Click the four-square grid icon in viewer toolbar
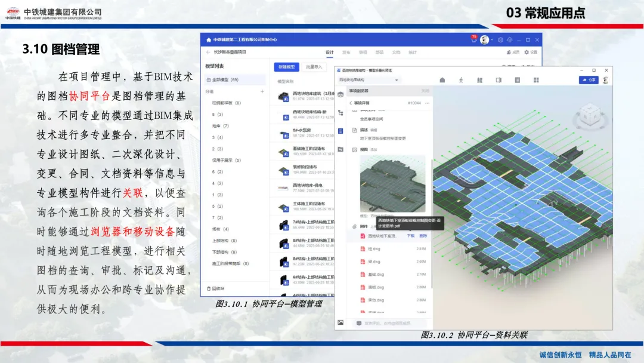 pos(536,80)
